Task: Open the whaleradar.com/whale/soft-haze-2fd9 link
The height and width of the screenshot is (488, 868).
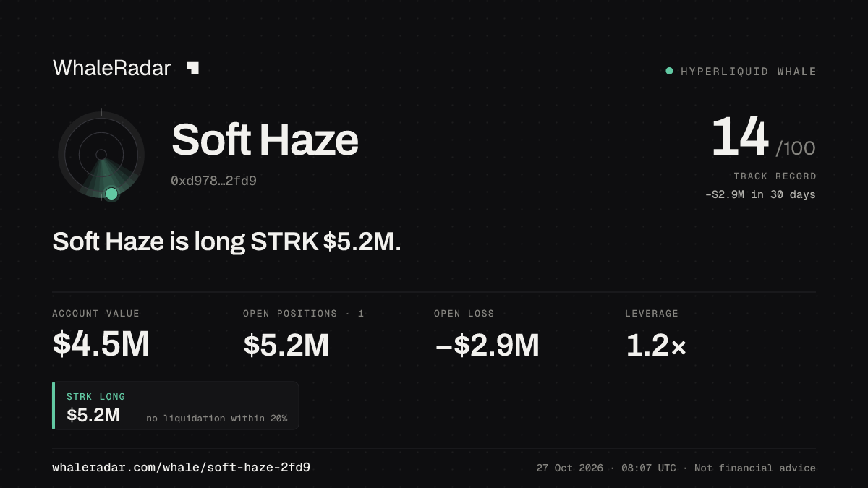Action: 182,468
